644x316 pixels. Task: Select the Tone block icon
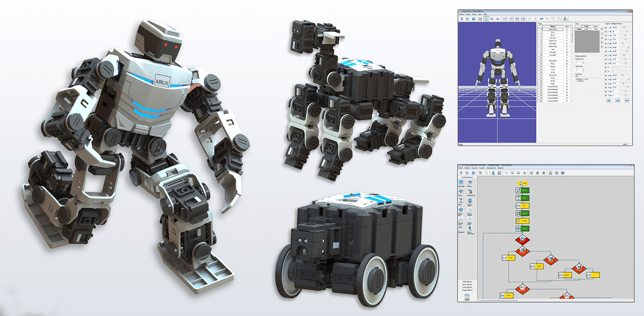(461, 191)
